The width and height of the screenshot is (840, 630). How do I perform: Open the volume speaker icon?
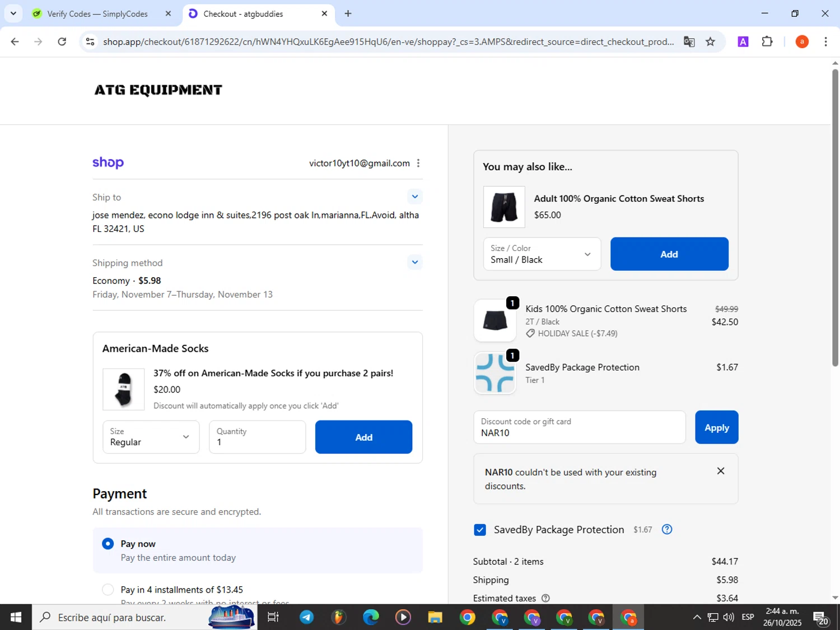click(x=729, y=617)
